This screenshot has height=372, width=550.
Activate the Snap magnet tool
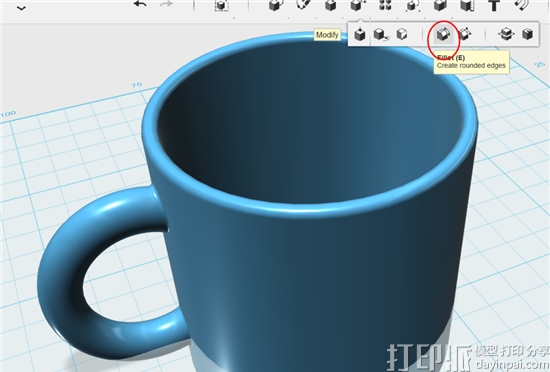(522, 5)
